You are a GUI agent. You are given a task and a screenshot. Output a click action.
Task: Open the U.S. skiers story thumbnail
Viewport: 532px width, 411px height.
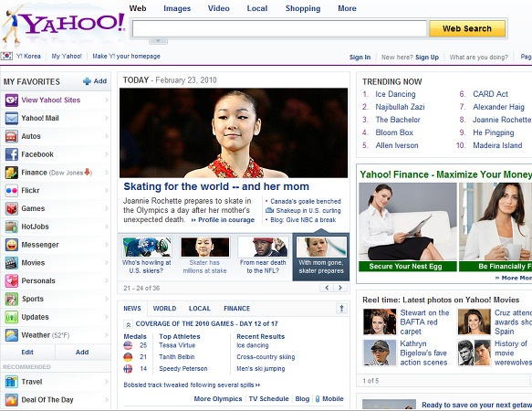147,247
